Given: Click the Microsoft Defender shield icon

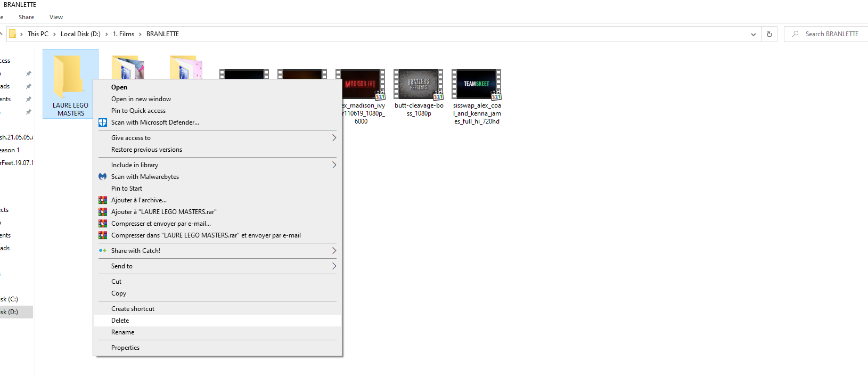Looking at the screenshot, I should pyautogui.click(x=103, y=122).
